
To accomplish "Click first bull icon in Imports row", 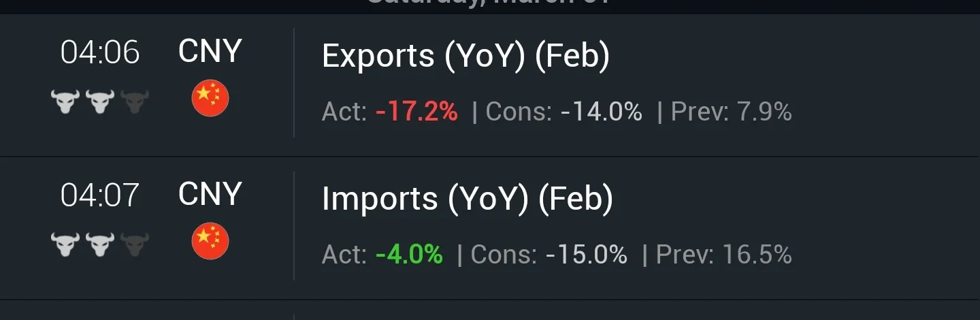I will coord(65,244).
